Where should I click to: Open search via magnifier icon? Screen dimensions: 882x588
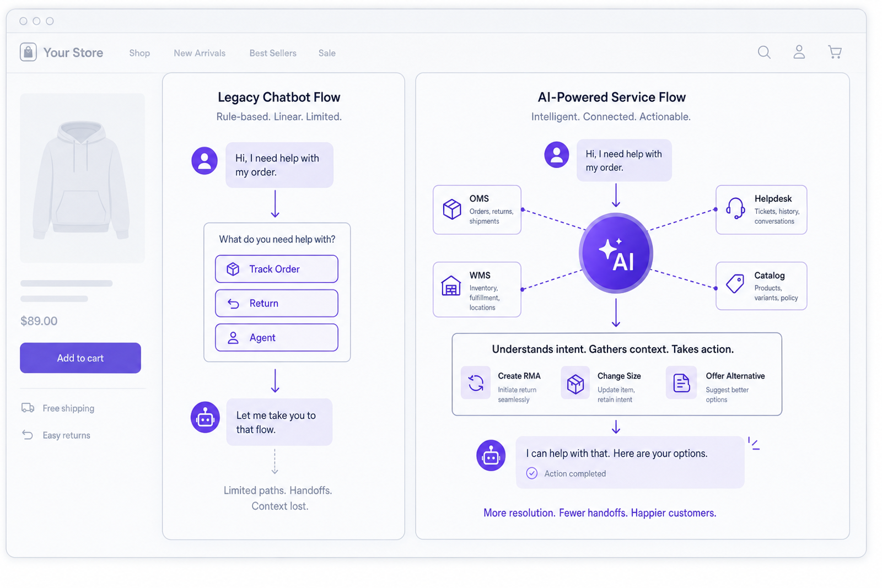(x=764, y=52)
